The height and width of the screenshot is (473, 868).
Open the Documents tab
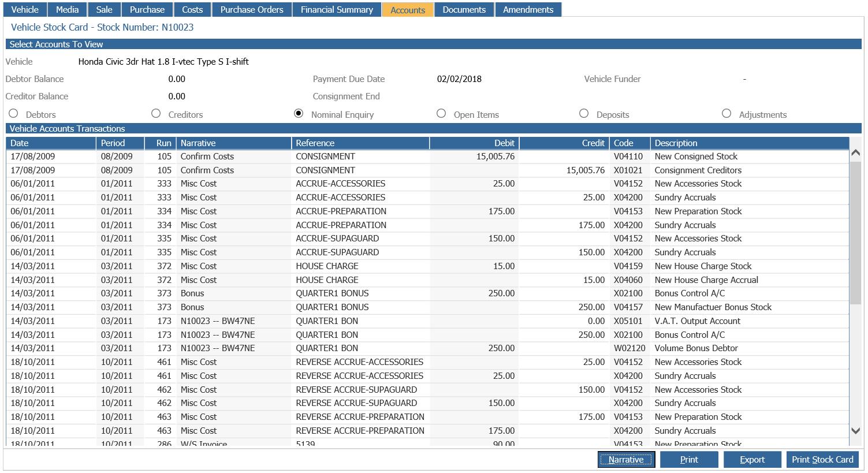click(464, 10)
